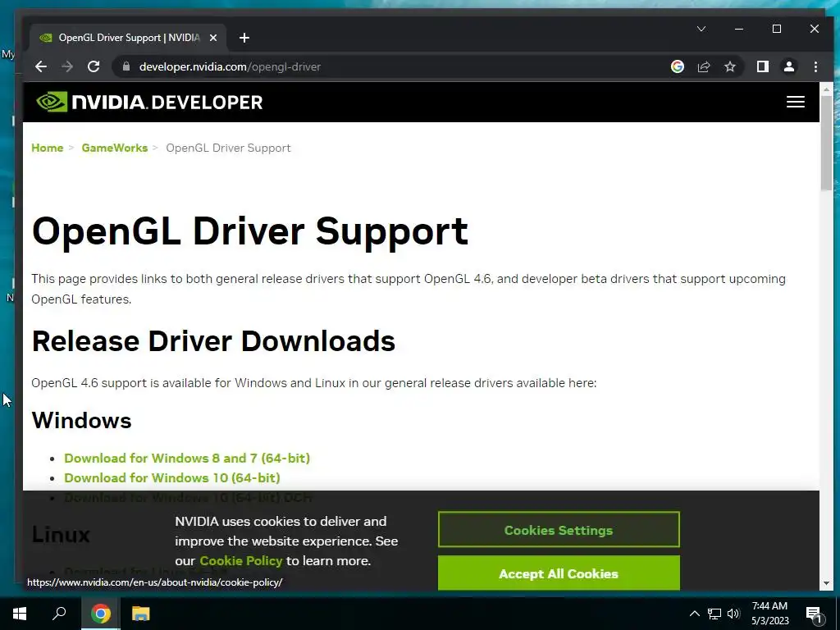Screen dimensions: 840x630
Task: Click the NVIDIA Developer logo
Action: pyautogui.click(x=149, y=102)
